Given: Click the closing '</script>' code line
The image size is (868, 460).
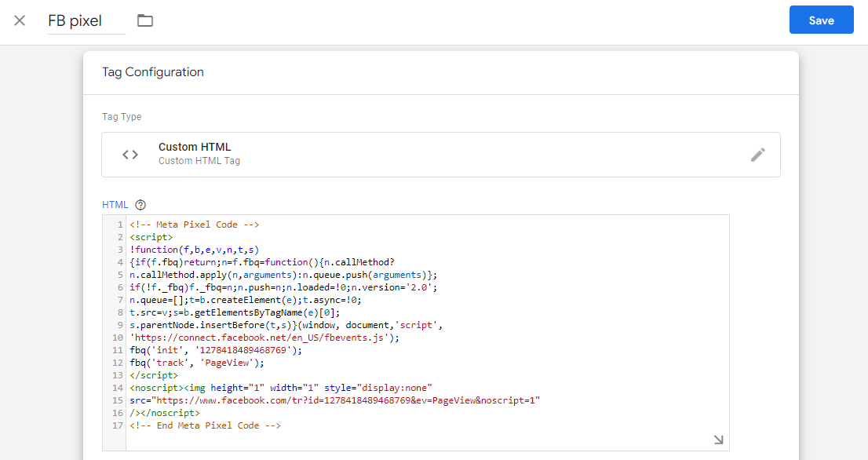Looking at the screenshot, I should click(x=154, y=375).
